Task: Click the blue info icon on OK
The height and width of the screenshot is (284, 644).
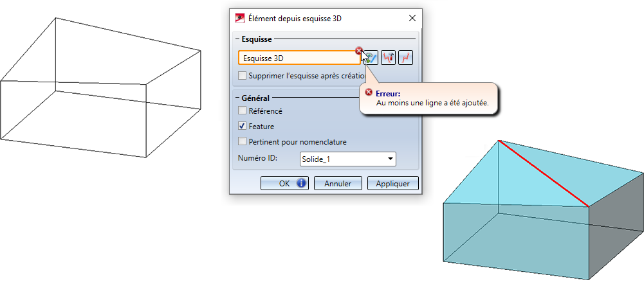Action: pos(300,183)
